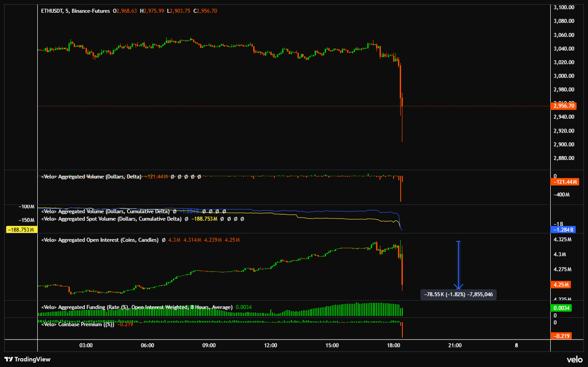This screenshot has height=367, width=588.
Task: Click the 2,880.00 price axis label
Action: click(563, 158)
